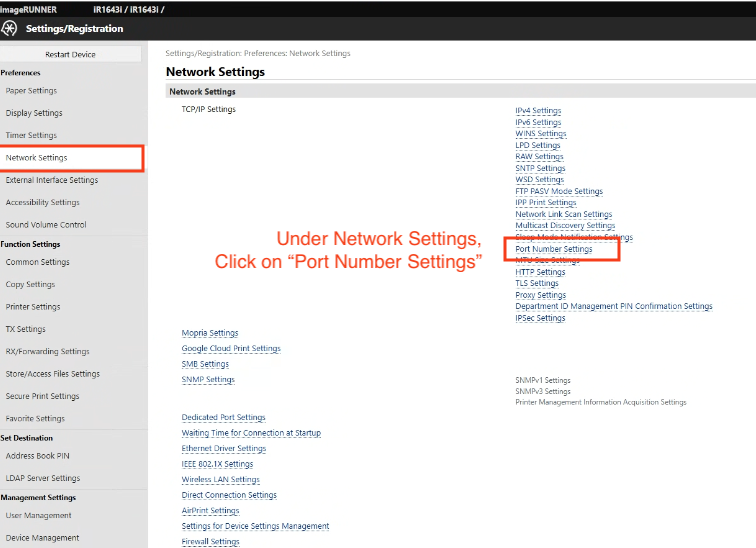Go to Timer Settings in sidebar

pos(31,135)
